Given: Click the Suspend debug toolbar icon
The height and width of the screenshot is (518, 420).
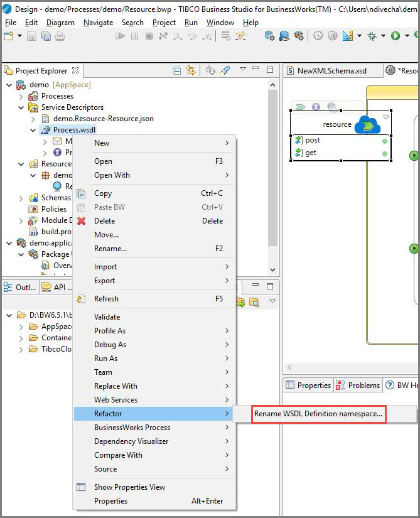Looking at the screenshot, I should (135, 36).
